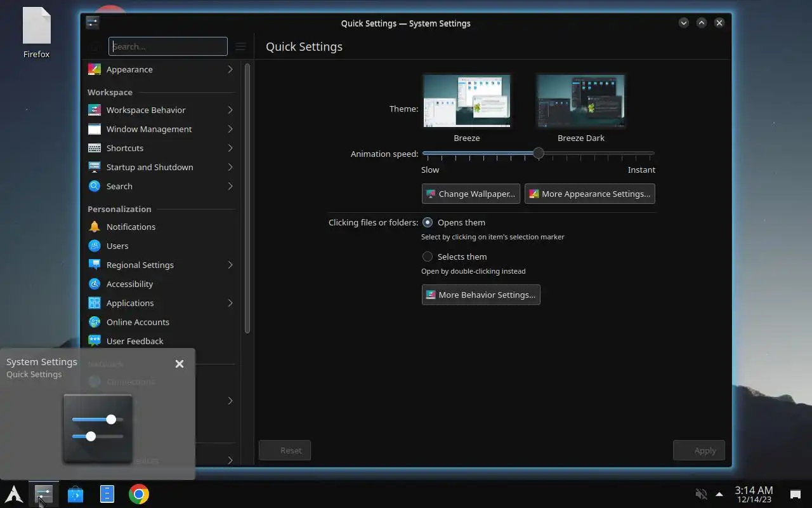
Task: Click the settings Search input field
Action: (x=168, y=46)
